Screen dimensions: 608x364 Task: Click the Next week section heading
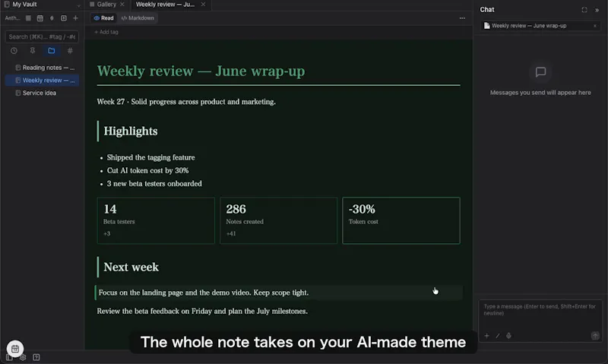coord(131,267)
